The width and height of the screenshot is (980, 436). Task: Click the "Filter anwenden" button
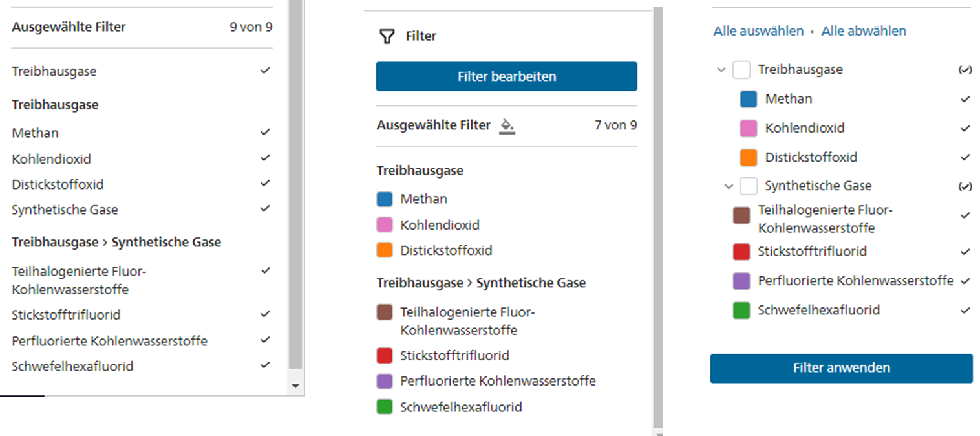pos(841,367)
